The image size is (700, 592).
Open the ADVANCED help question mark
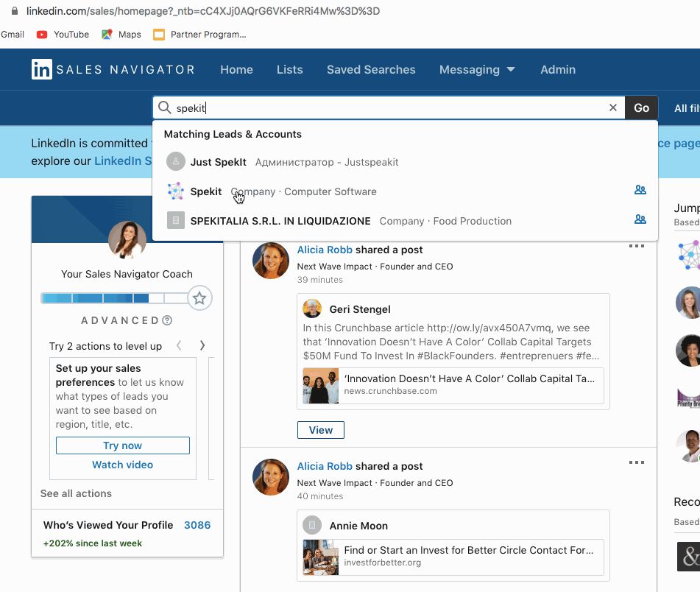point(167,320)
